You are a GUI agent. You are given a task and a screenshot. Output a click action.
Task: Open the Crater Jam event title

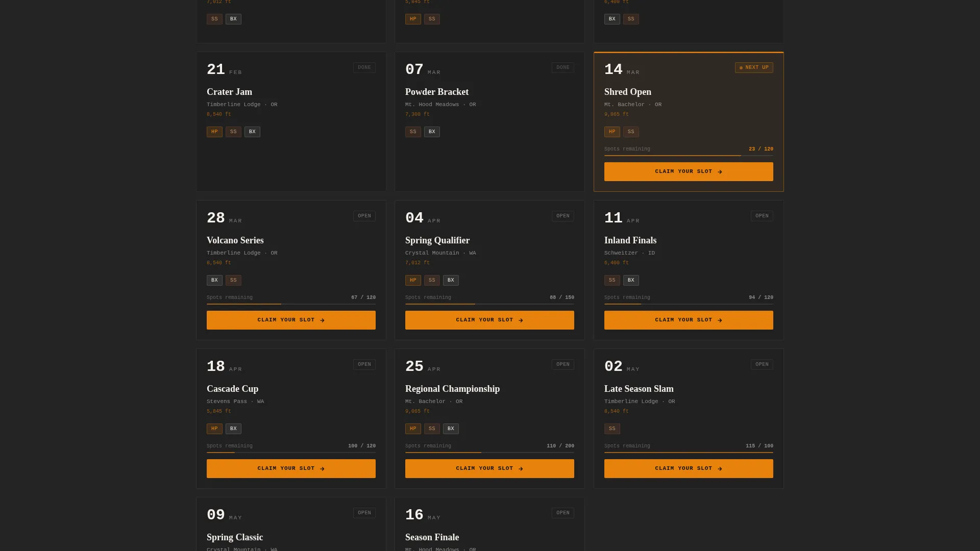(229, 92)
